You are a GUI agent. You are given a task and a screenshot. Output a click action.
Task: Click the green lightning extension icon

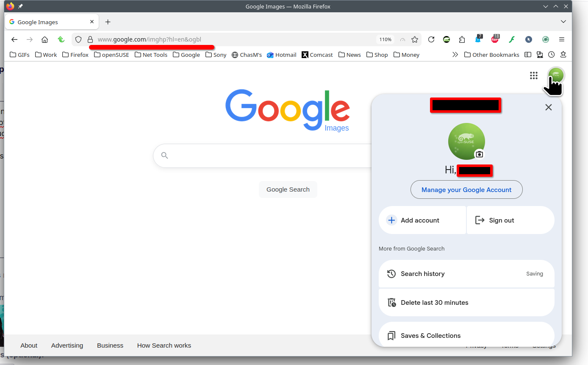512,39
